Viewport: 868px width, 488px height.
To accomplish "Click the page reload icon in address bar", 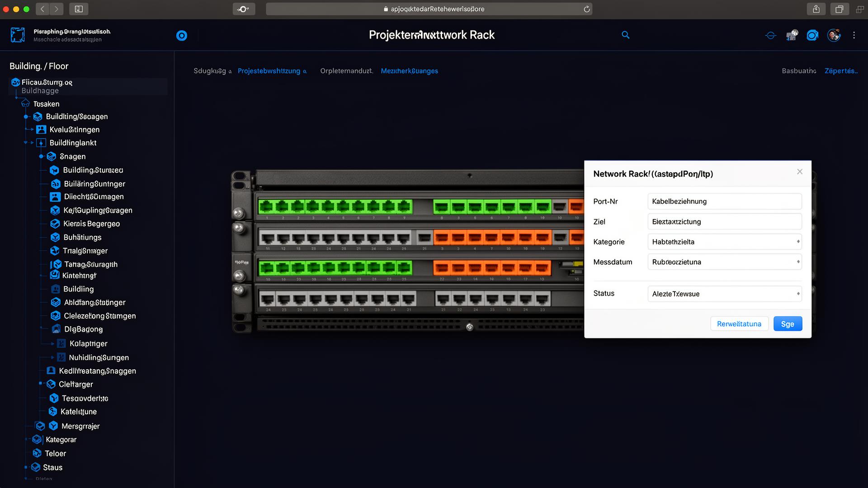I will pyautogui.click(x=587, y=9).
